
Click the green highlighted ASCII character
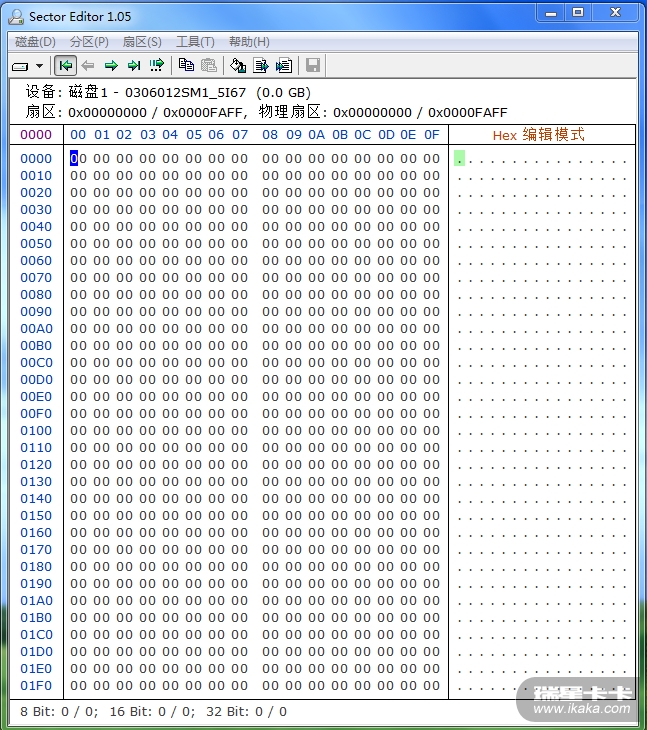(x=459, y=158)
